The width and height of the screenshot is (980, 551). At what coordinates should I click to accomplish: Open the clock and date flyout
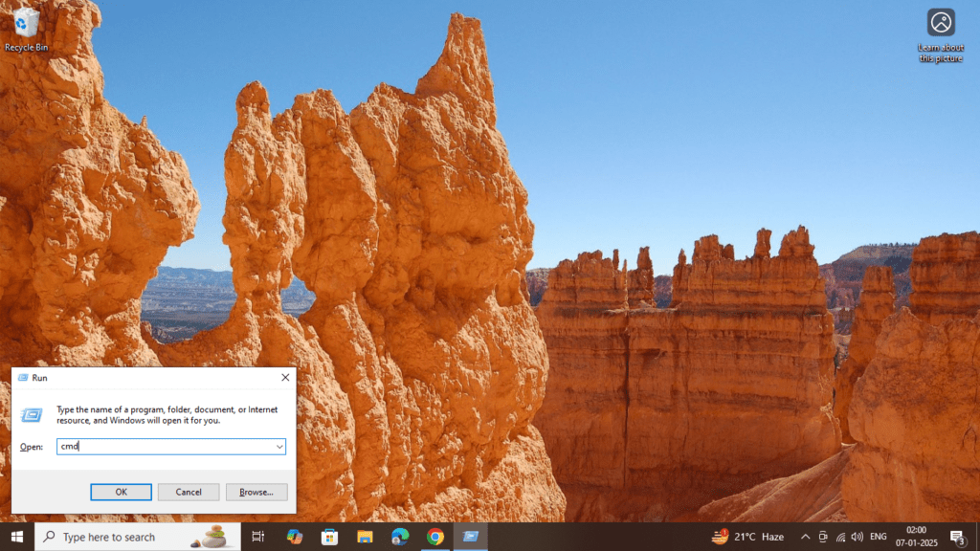tap(916, 537)
